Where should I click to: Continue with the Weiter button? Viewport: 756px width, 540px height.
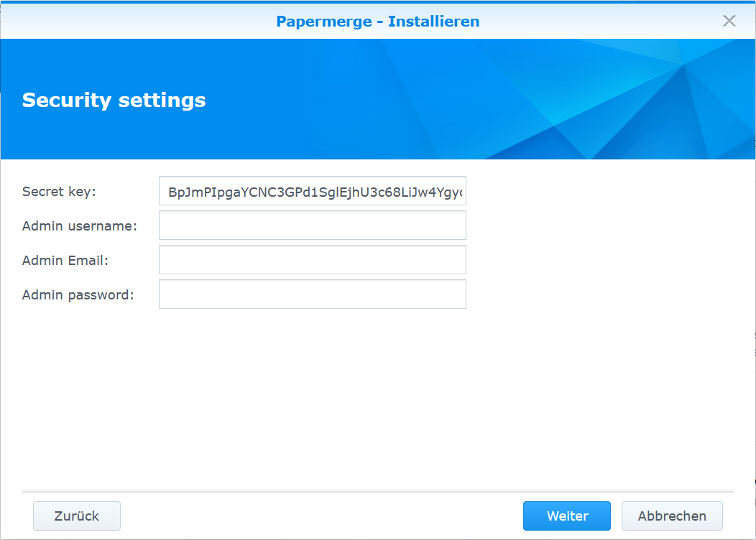(567, 516)
